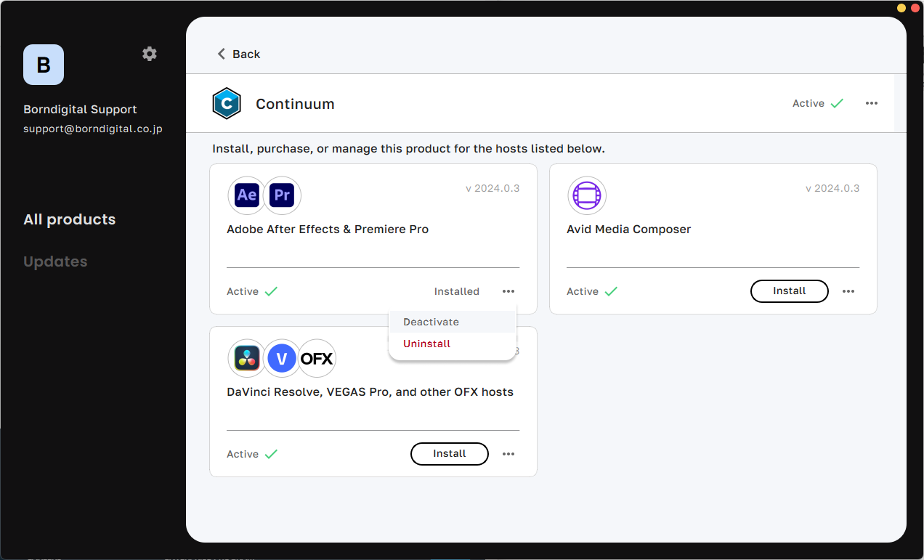The image size is (924, 560).
Task: Click the B account avatar
Action: (x=44, y=65)
